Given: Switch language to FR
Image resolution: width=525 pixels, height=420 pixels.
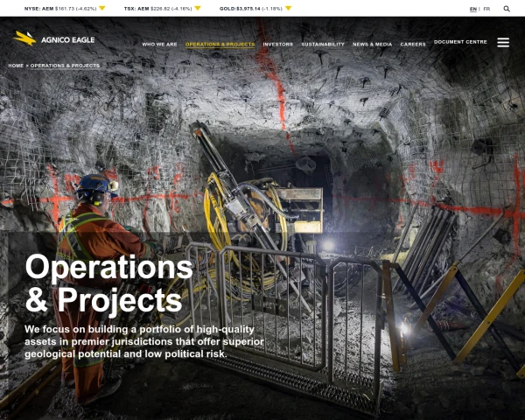Looking at the screenshot, I should [x=486, y=9].
